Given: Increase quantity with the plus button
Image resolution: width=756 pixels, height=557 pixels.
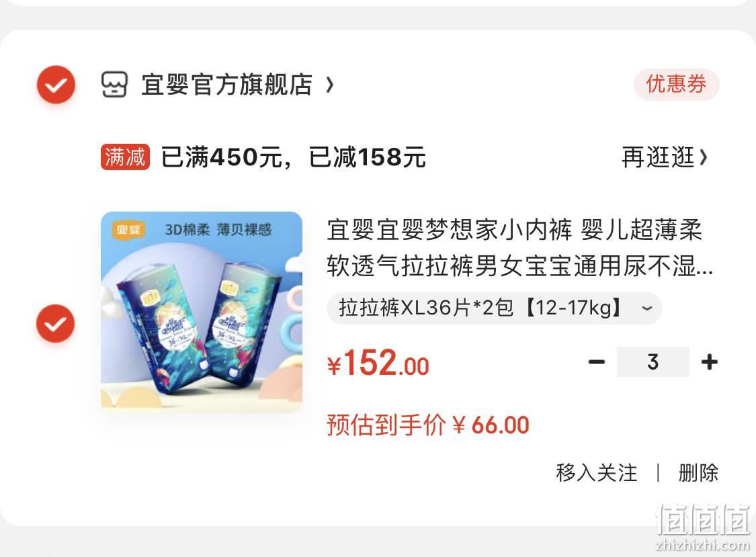Looking at the screenshot, I should (709, 361).
